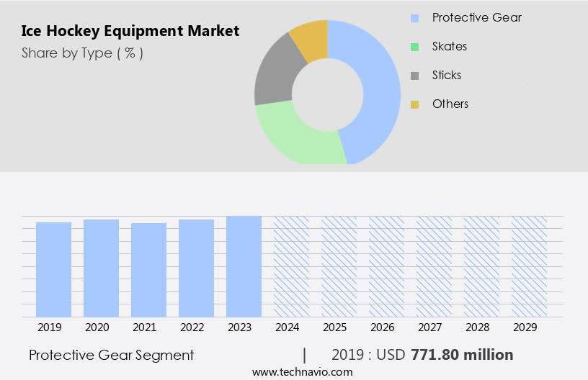
Task: Click the bar above the 2020 label
Action: point(102,268)
